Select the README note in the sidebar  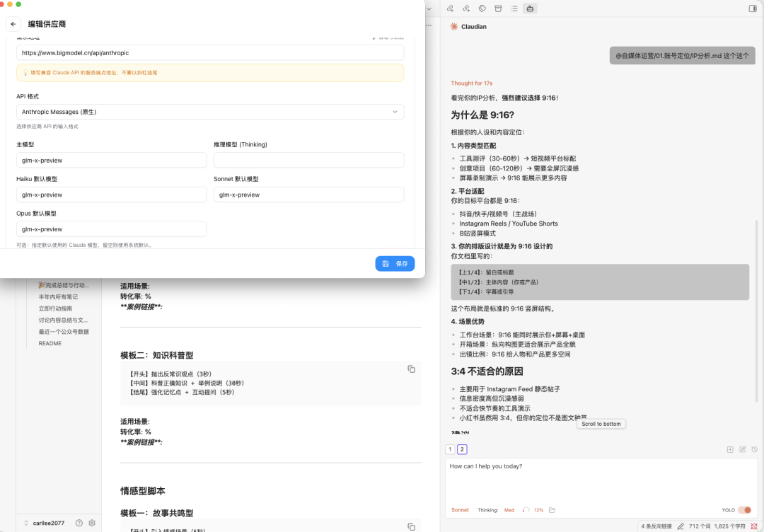click(50, 343)
